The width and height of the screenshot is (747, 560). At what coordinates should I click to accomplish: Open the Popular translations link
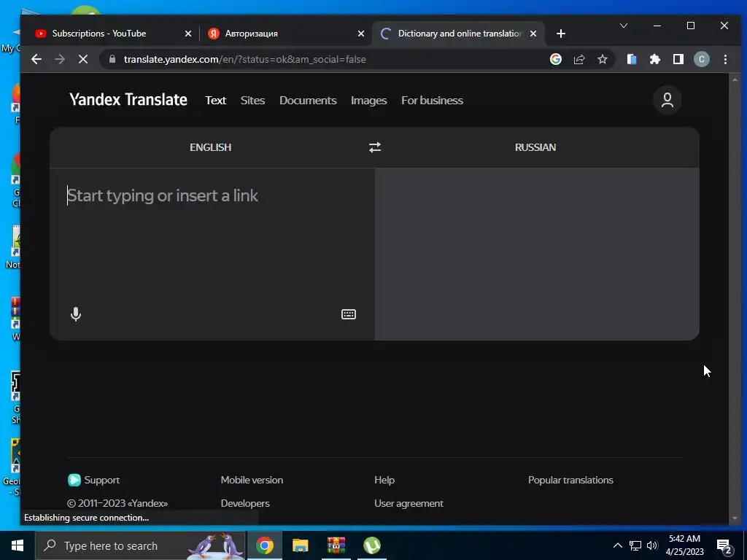[570, 480]
